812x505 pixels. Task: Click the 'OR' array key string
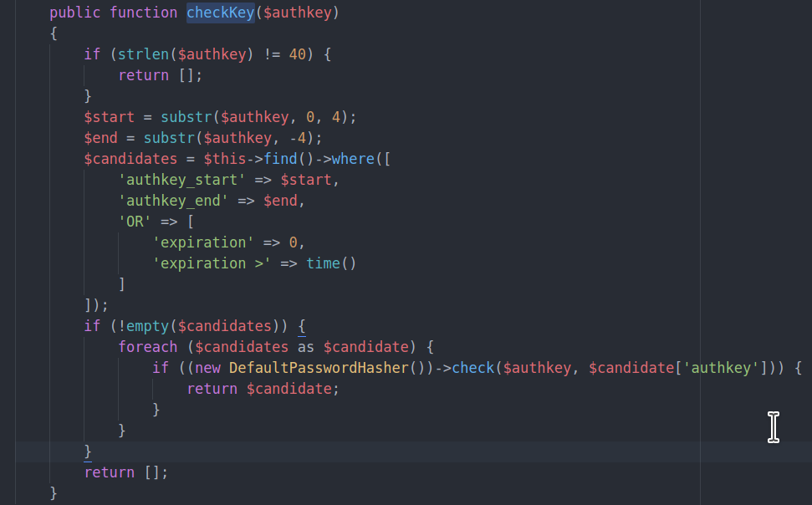click(135, 222)
